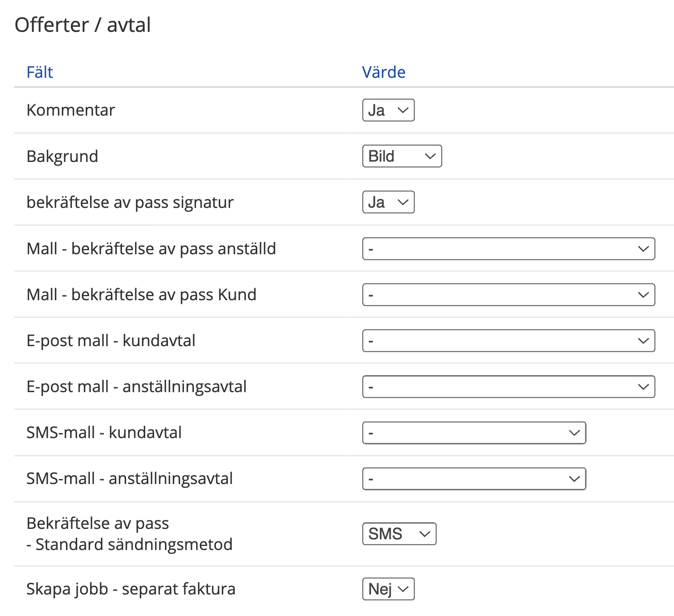674x616 pixels.
Task: Expand Mall - bekräftelse av pass anställd dropdown
Action: pyautogui.click(x=508, y=249)
